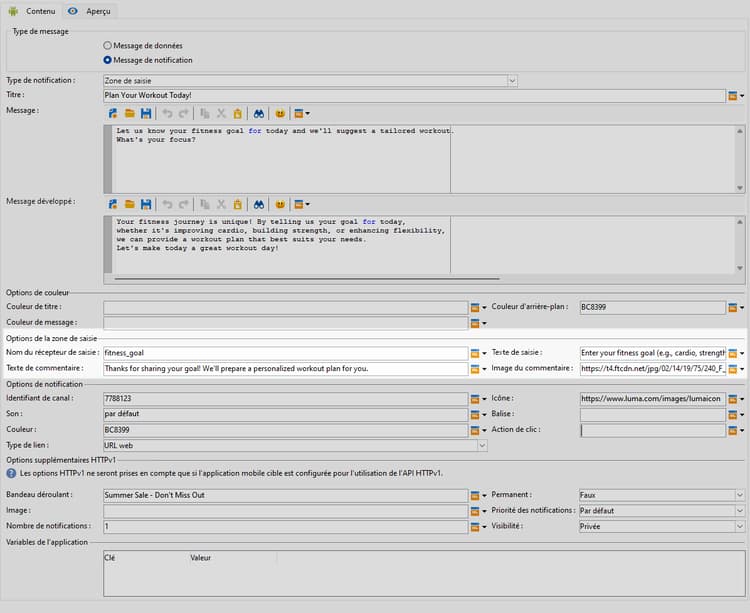Open the personalization icon for Couleur de titre

coord(478,307)
